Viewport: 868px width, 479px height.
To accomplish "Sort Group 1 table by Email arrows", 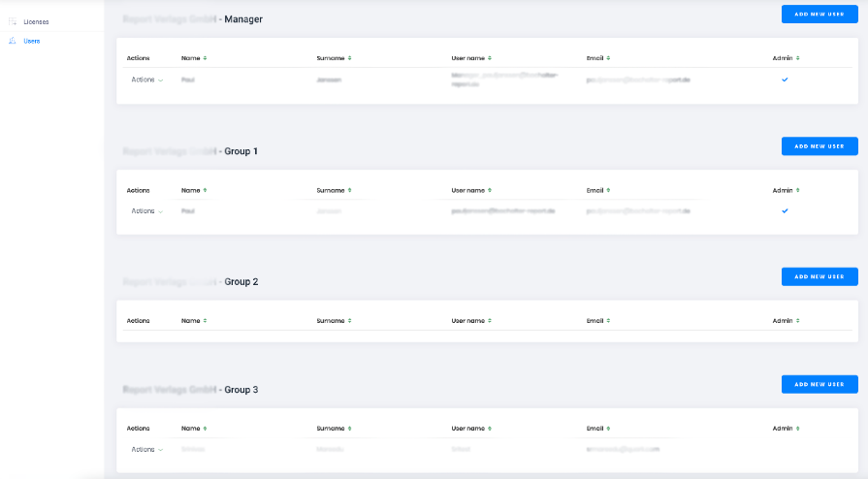I will pyautogui.click(x=608, y=190).
